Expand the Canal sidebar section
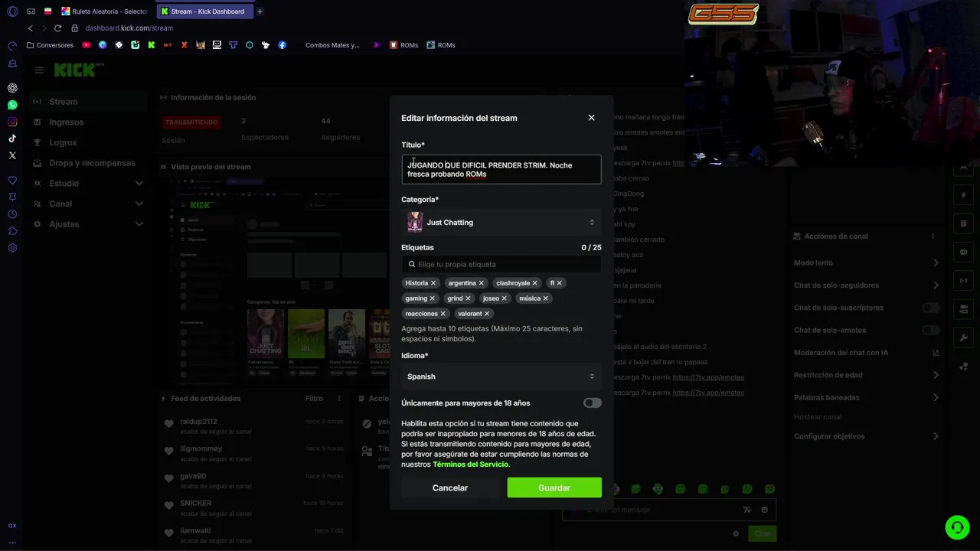Screen dimensions: 980x551 click(x=88, y=204)
